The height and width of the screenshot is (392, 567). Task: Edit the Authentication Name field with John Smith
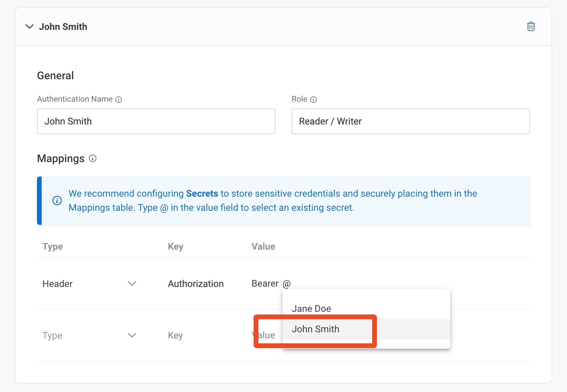click(156, 121)
